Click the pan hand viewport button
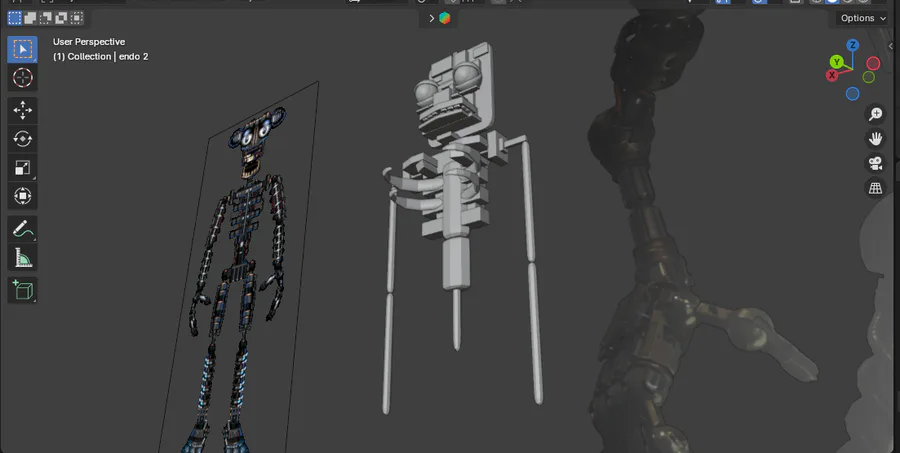 (x=875, y=139)
